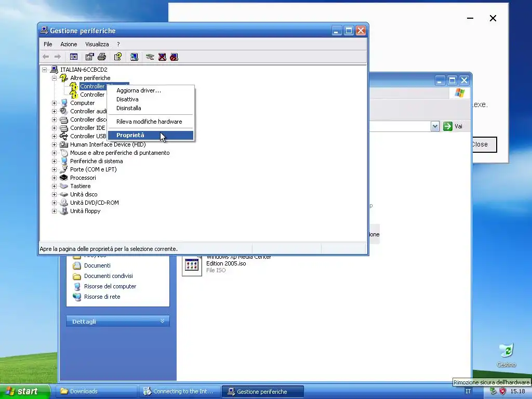Switch to Connecting to the Int... taskbar button
Viewport: 532px width, 399px height.
tap(179, 391)
